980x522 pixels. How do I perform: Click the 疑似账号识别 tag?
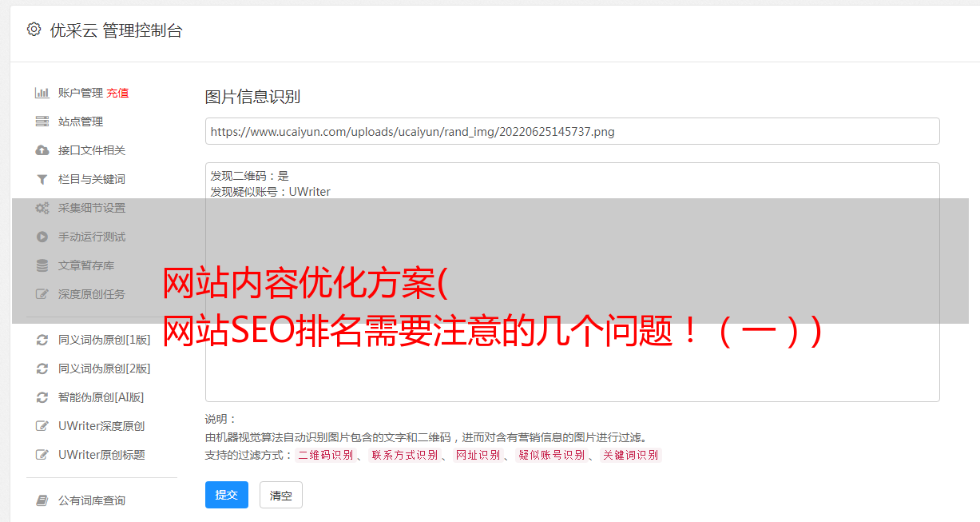552,455
